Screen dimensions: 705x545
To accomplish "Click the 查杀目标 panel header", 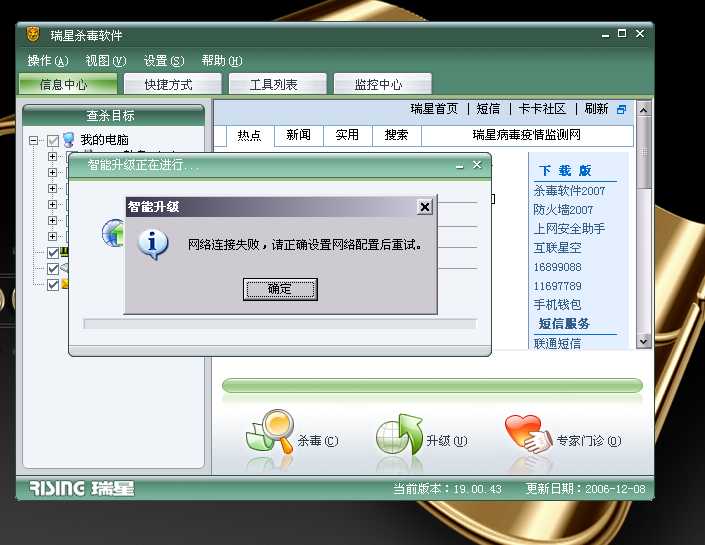I will pos(113,116).
